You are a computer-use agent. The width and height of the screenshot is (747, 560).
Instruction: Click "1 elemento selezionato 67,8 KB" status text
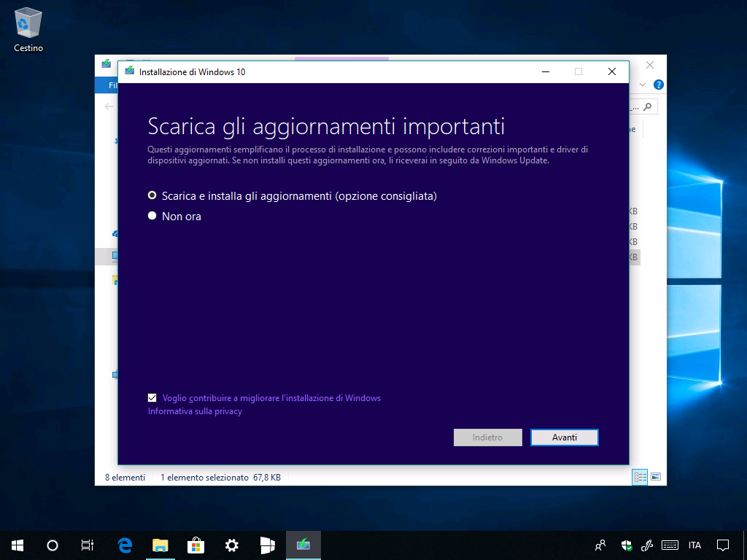[x=220, y=477]
